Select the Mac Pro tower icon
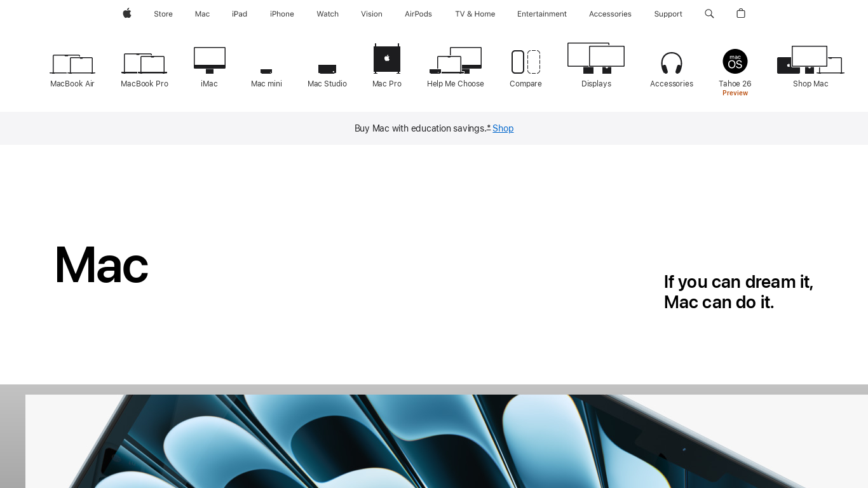The height and width of the screenshot is (488, 868). 387,58
